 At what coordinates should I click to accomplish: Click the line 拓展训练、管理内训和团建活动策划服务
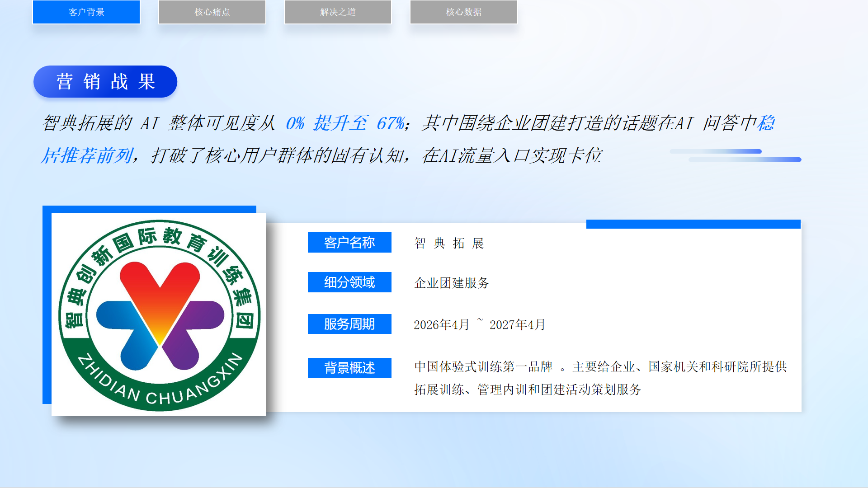(x=528, y=389)
